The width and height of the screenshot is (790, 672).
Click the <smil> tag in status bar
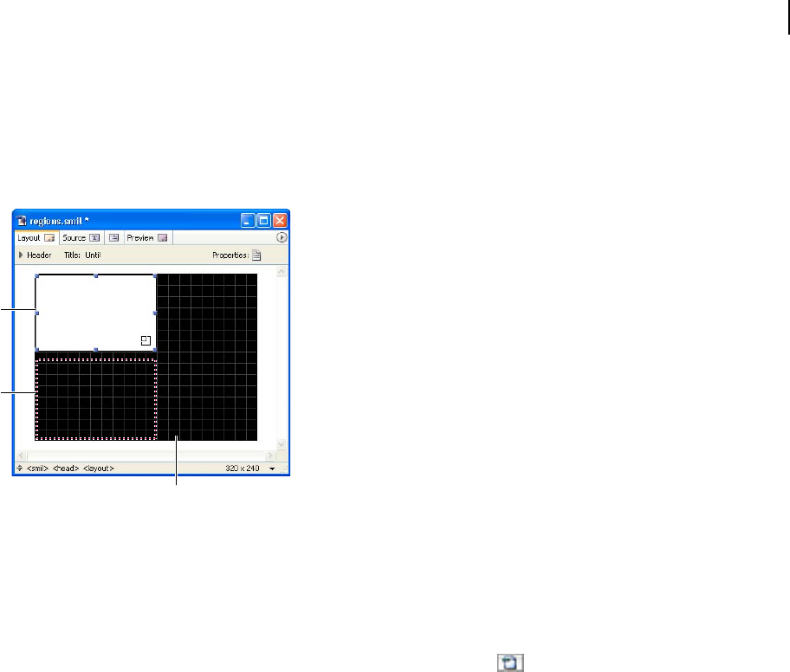tap(37, 468)
